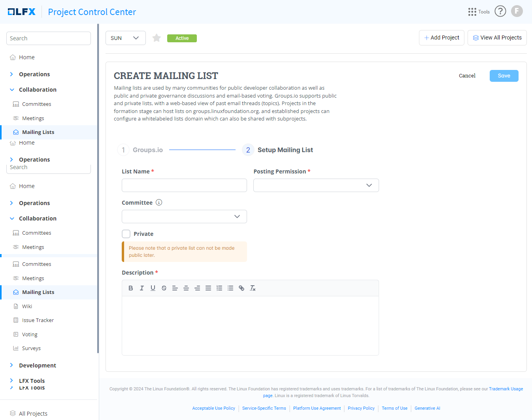The width and height of the screenshot is (532, 420).
Task: Focus the List Name input field
Action: point(184,185)
